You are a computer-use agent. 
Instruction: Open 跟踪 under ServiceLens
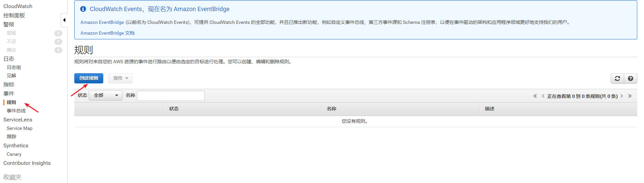(x=11, y=137)
